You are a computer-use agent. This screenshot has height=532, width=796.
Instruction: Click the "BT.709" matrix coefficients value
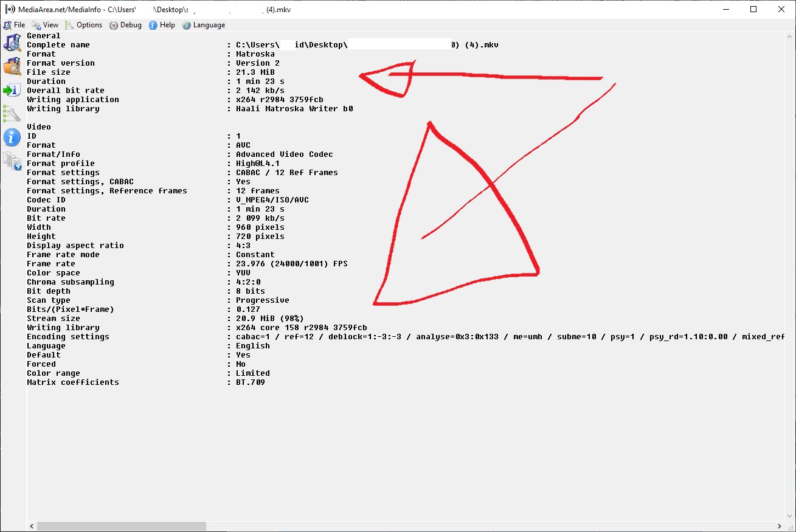tap(251, 382)
